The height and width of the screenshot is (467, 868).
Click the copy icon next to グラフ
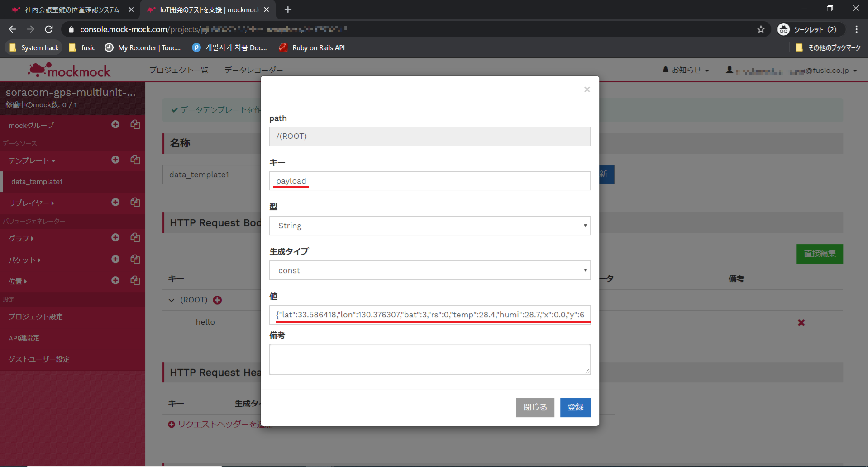click(x=135, y=237)
